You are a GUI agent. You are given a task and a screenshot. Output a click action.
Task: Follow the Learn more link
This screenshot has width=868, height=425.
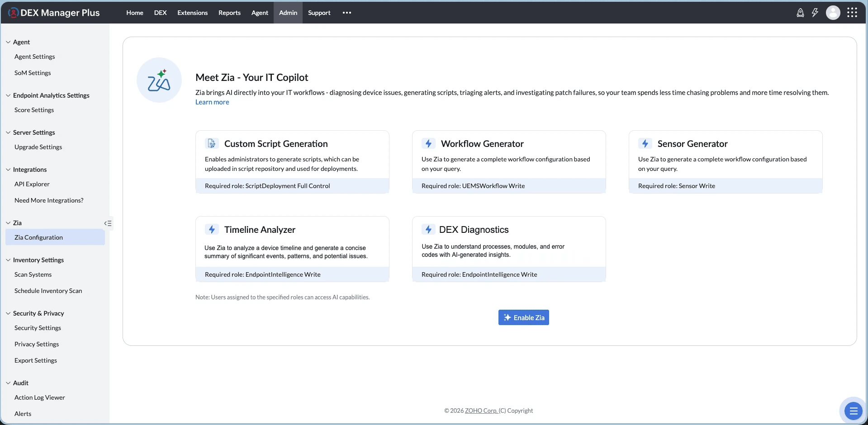coord(212,102)
